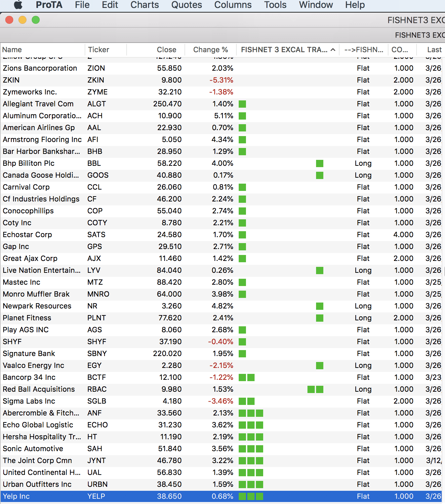Click the PLNT ticker cell
445x504 pixels.
point(97,318)
